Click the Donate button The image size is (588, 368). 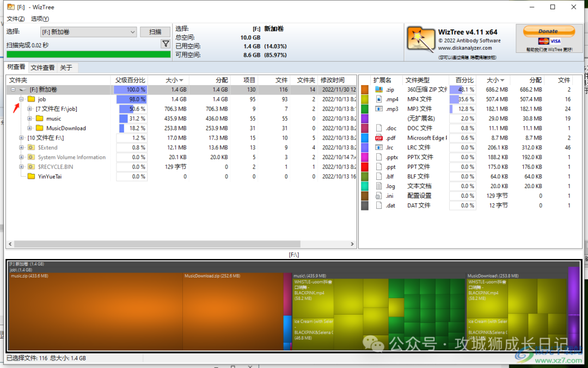tap(549, 31)
